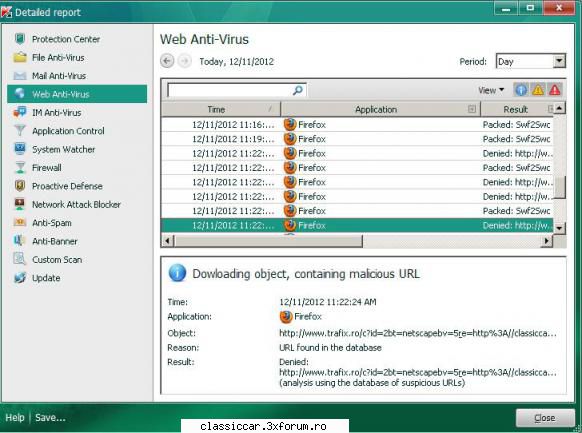Click the horizontal scrollbar thumb
The image size is (582, 433).
click(268, 241)
